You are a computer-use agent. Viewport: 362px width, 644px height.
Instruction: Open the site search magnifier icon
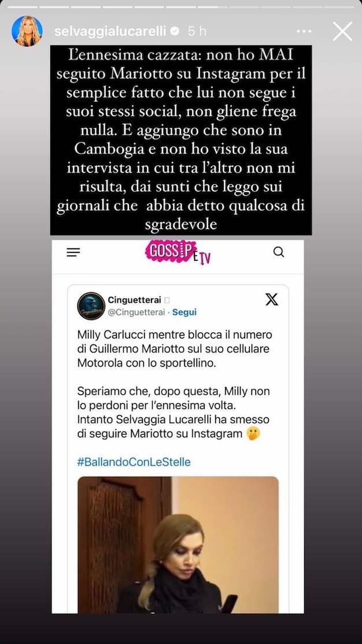tap(279, 252)
